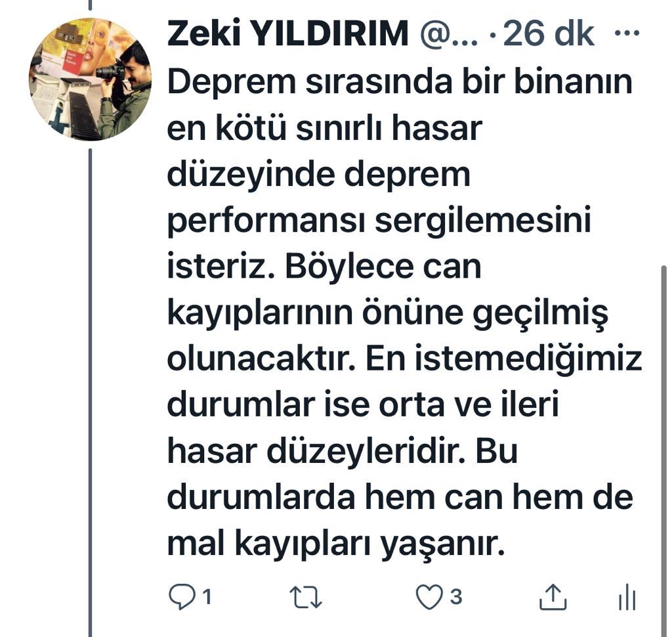Tap the retweet arrows icon
The image size is (672, 637).
[x=305, y=597]
